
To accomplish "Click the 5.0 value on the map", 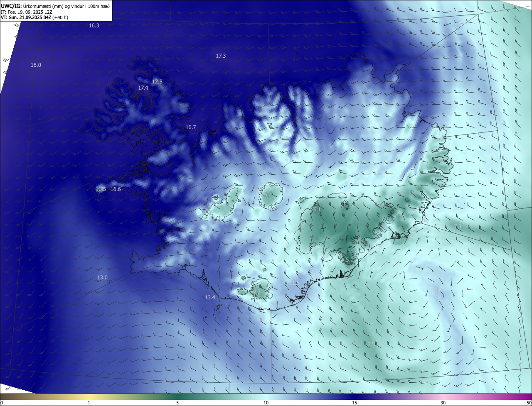I will pos(350,260).
